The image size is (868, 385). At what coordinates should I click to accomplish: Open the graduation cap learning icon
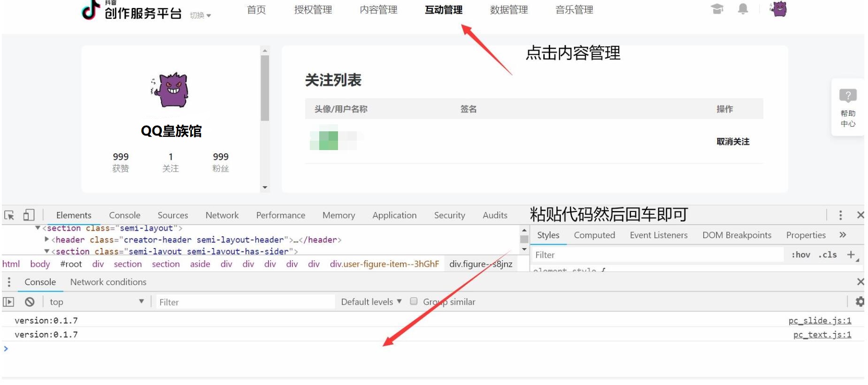coord(717,9)
